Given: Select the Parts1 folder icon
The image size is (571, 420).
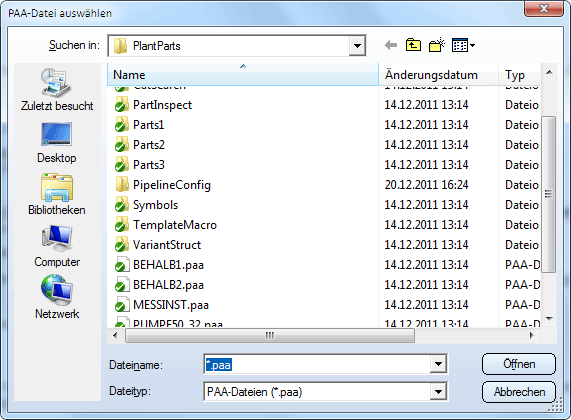Looking at the screenshot, I should [121, 125].
